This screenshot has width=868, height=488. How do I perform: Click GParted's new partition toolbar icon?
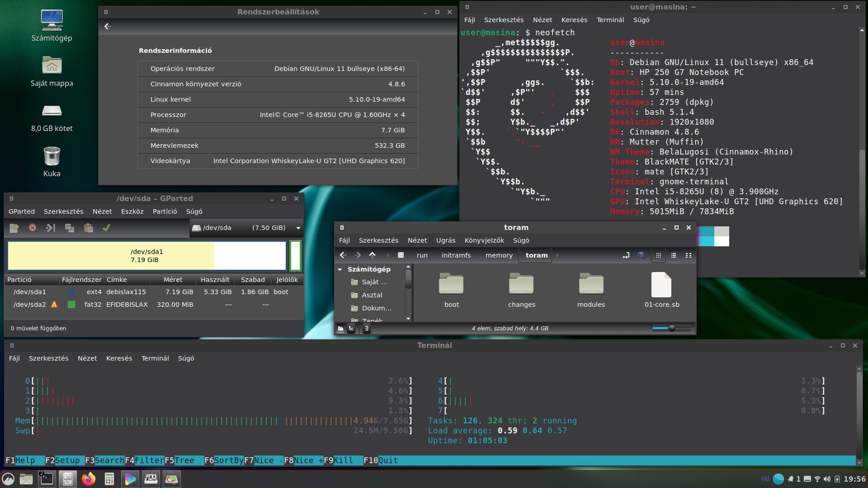pos(14,228)
